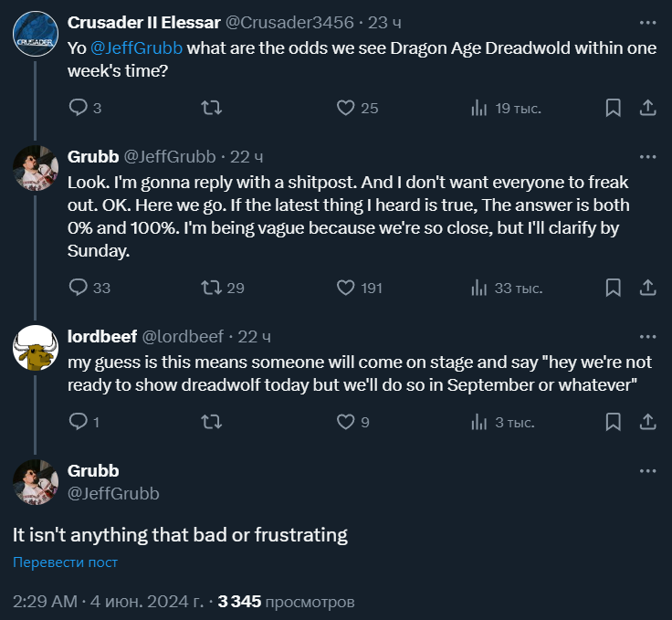The height and width of the screenshot is (620, 672).
Task: Click Перевести пост translate link
Action: (65, 562)
